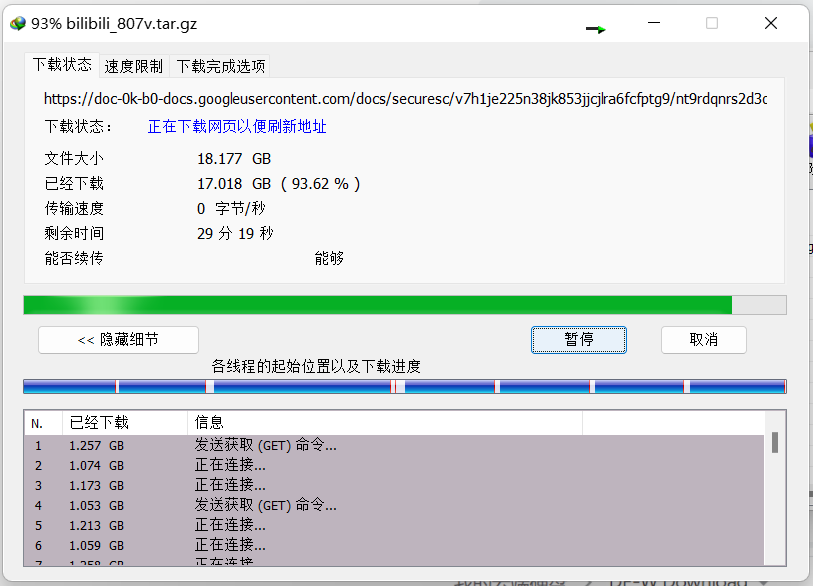Image resolution: width=813 pixels, height=586 pixels.
Task: Open the 下载完成选项 tab
Action: pos(220,66)
